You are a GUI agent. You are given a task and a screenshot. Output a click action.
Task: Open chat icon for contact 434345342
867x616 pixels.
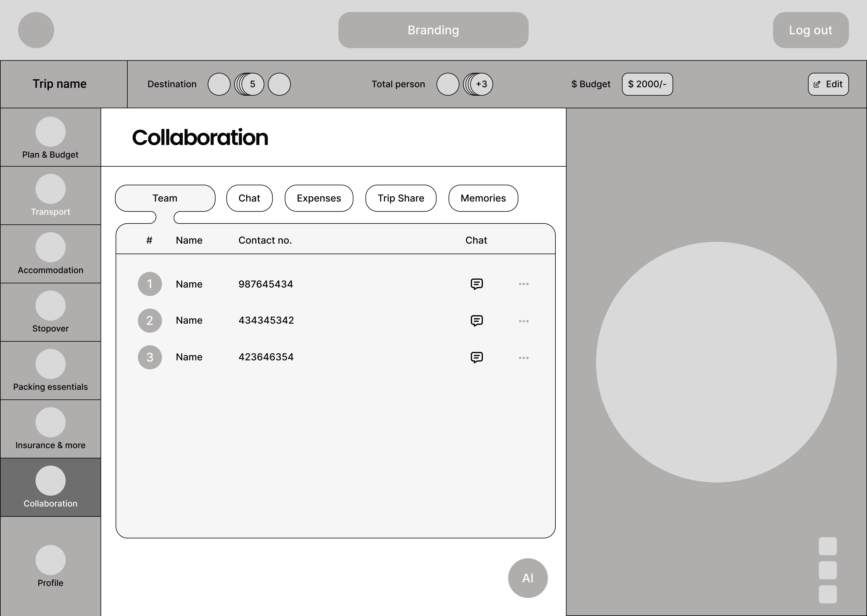[476, 320]
